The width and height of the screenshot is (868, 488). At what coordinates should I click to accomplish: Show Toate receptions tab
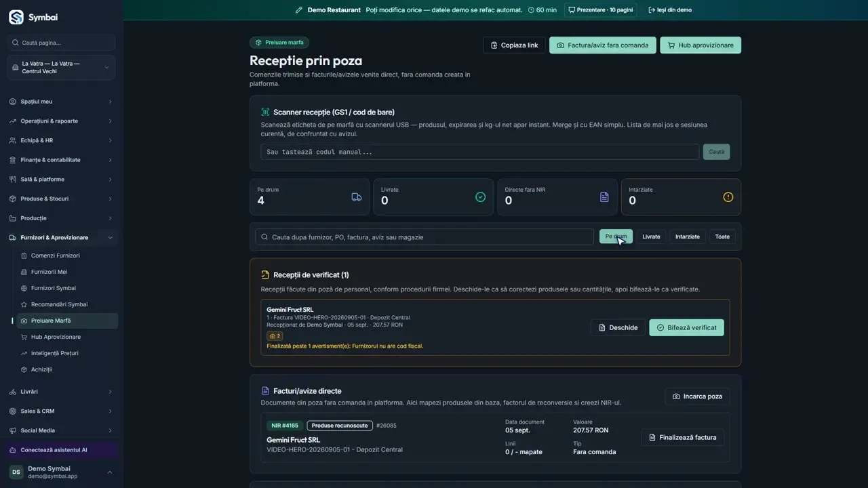pos(722,237)
